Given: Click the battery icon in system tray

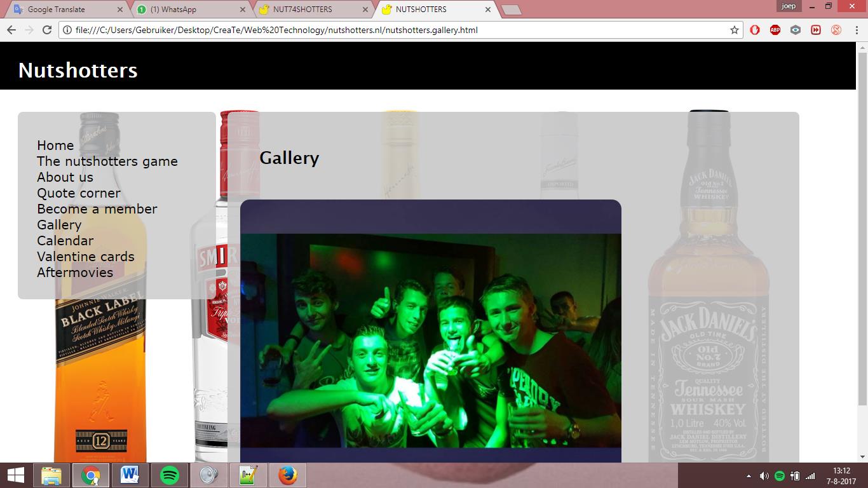Looking at the screenshot, I should pos(795,476).
